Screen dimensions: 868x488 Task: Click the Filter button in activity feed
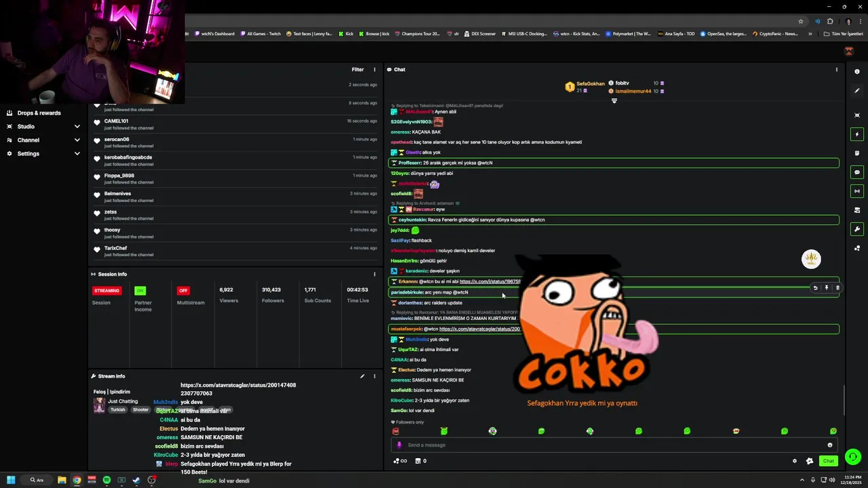point(357,69)
